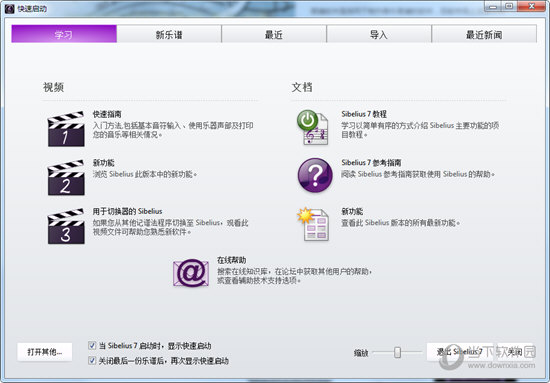Screen dimensions: 550x383
Task: Close the 快速启动 window with X
Action: 531,6
